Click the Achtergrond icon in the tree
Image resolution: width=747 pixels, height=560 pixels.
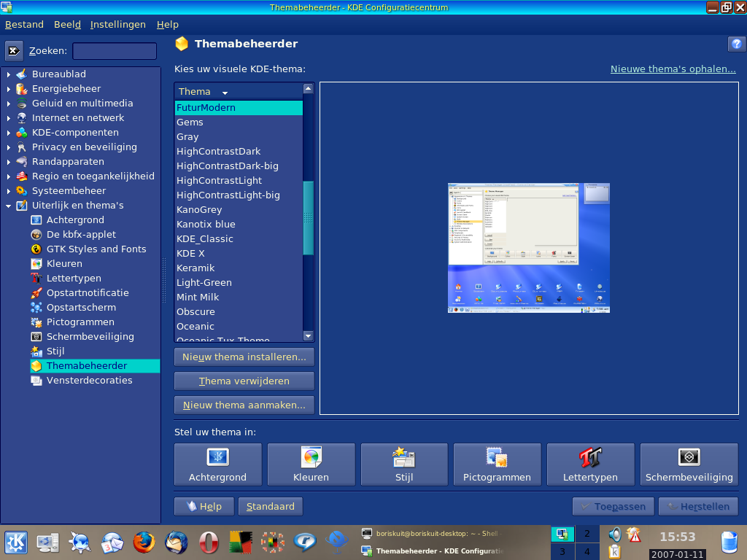[36, 220]
